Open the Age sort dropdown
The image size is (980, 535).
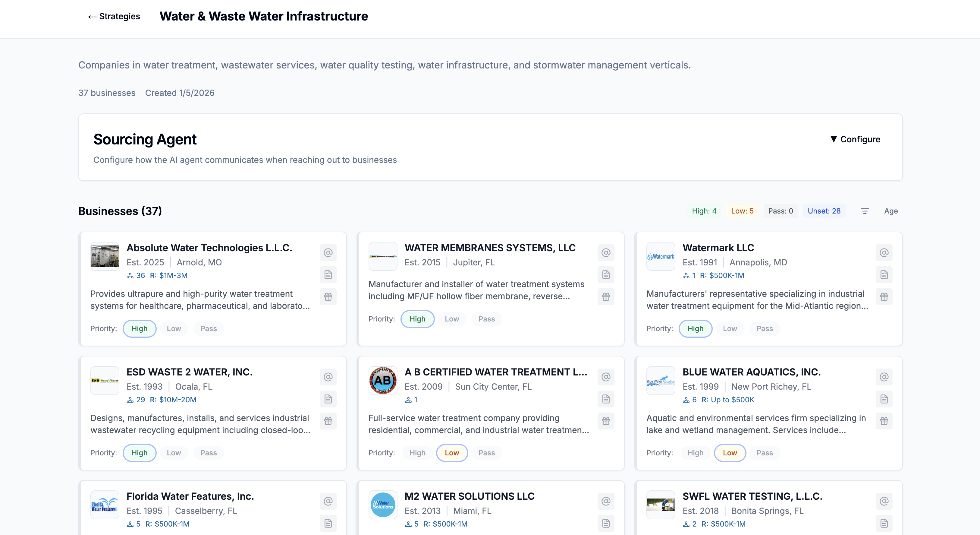coord(890,211)
